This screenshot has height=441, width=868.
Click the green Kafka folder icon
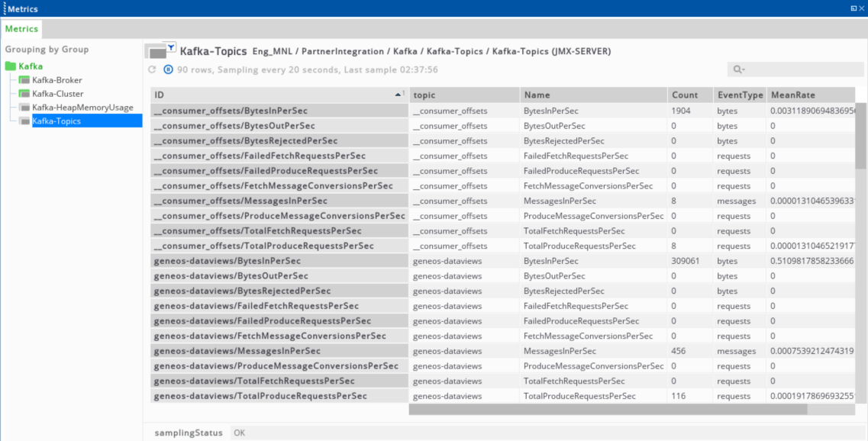(x=11, y=66)
